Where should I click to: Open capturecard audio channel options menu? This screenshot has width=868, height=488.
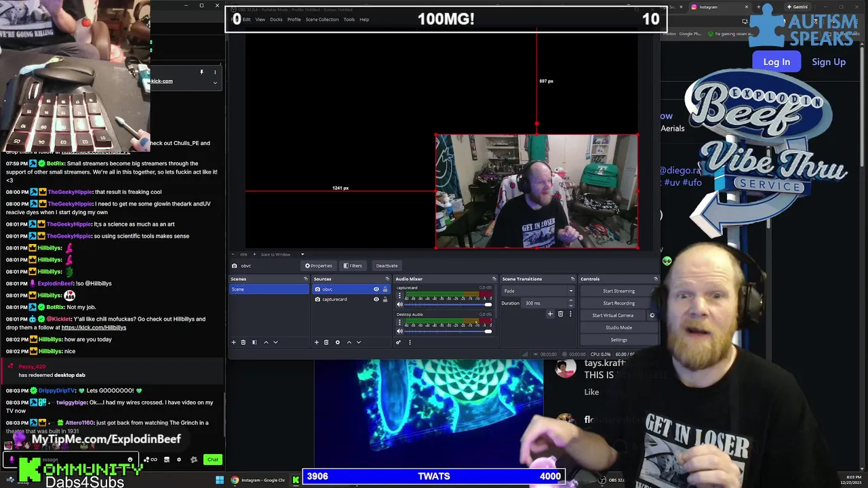(399, 296)
